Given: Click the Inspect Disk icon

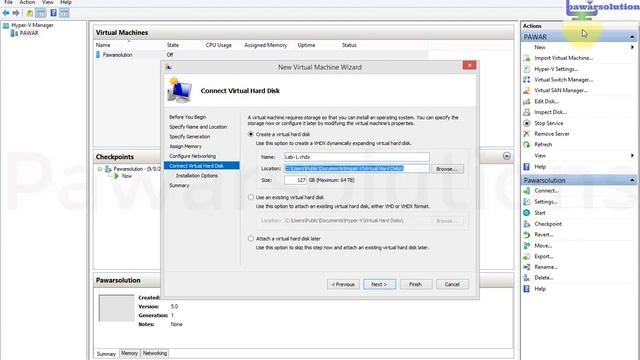Looking at the screenshot, I should tap(527, 112).
